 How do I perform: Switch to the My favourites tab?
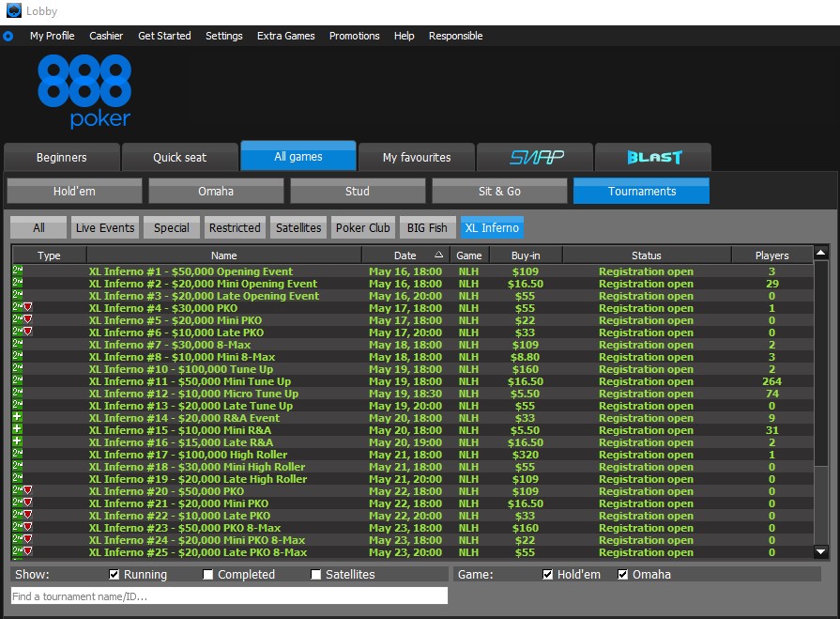tap(417, 157)
